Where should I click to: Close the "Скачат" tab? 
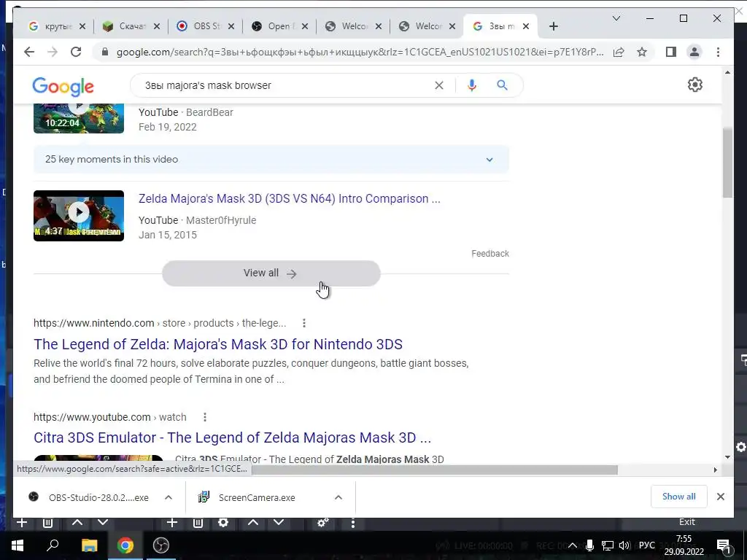[x=157, y=26]
